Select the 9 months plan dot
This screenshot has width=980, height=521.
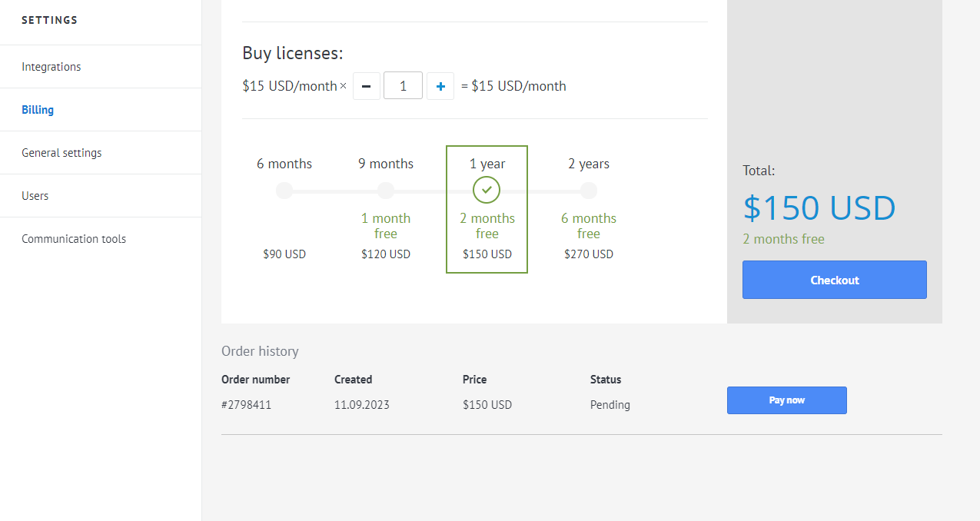click(x=386, y=191)
